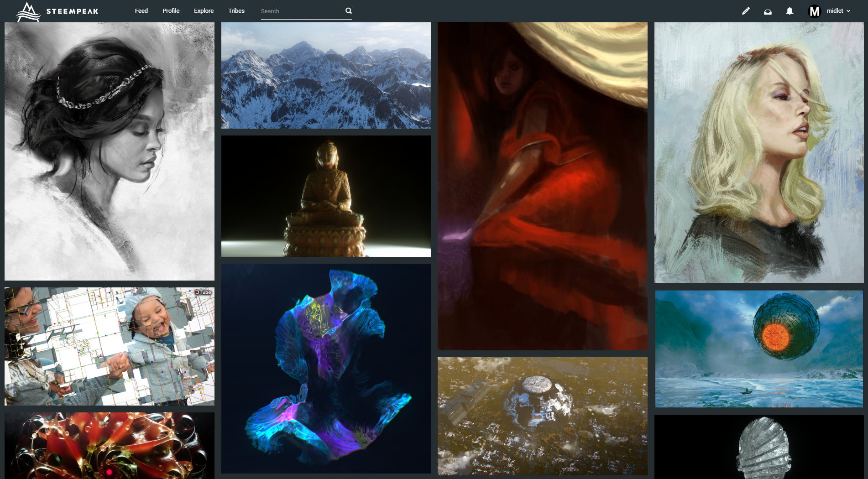This screenshot has width=868, height=479.
Task: Click the midlet user avatar
Action: pyautogui.click(x=815, y=11)
